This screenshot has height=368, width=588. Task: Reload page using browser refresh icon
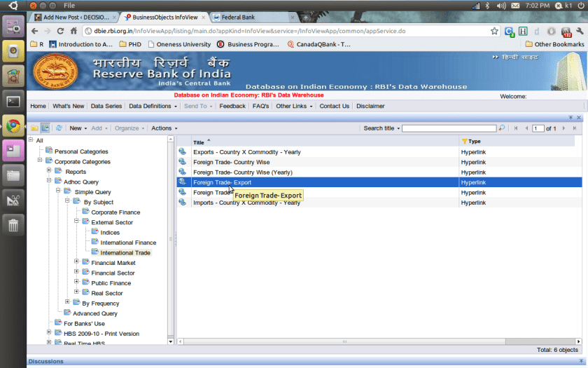(x=61, y=31)
